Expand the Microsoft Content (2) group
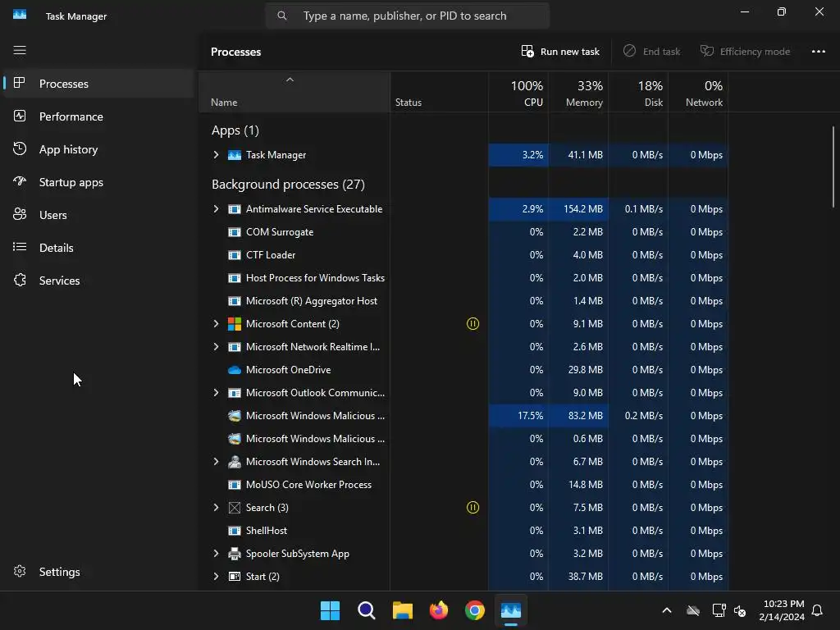The width and height of the screenshot is (840, 630). [216, 323]
